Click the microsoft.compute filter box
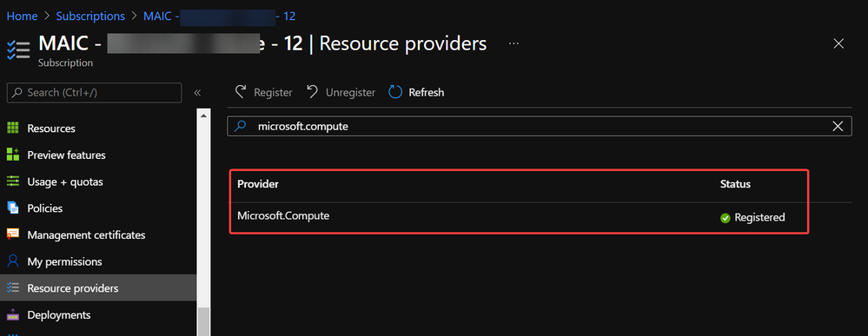The image size is (868, 336). click(x=540, y=126)
